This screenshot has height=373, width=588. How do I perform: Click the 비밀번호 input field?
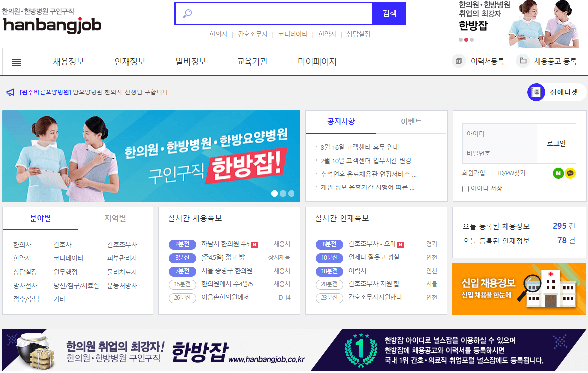point(499,153)
